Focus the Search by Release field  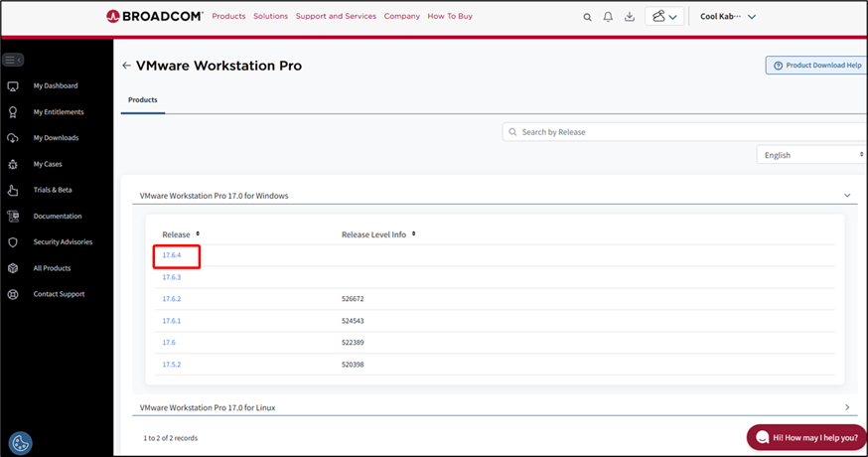[x=685, y=132]
